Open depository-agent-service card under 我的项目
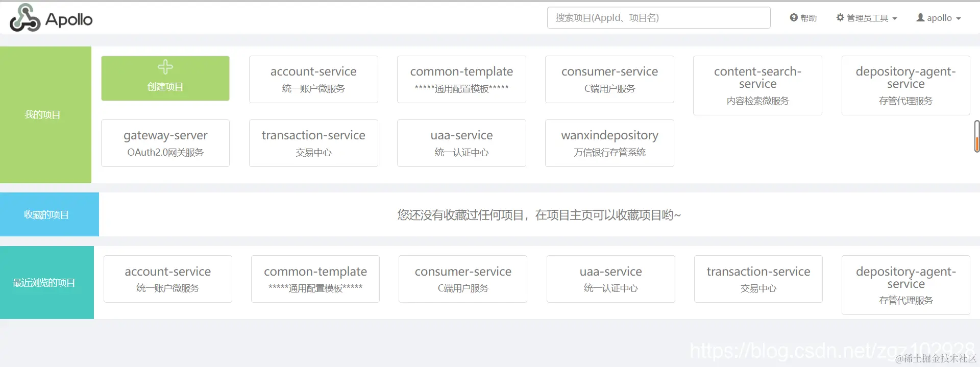 905,85
